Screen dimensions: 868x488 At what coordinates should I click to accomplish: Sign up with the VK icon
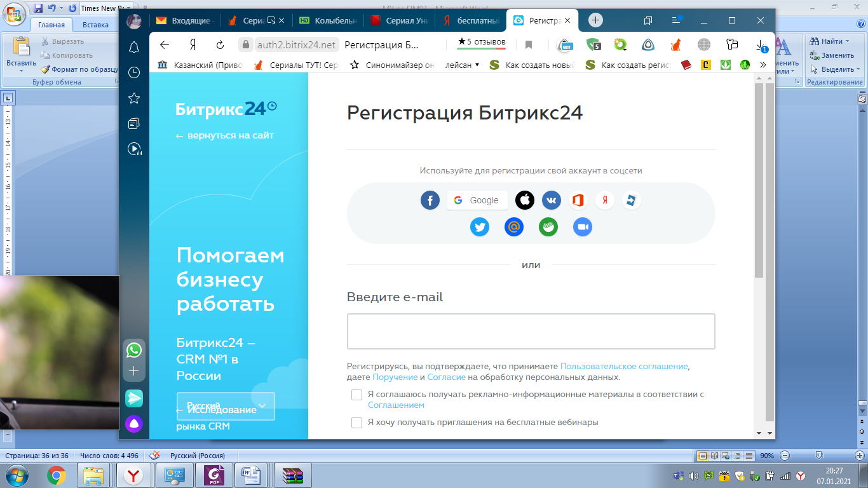click(x=552, y=201)
